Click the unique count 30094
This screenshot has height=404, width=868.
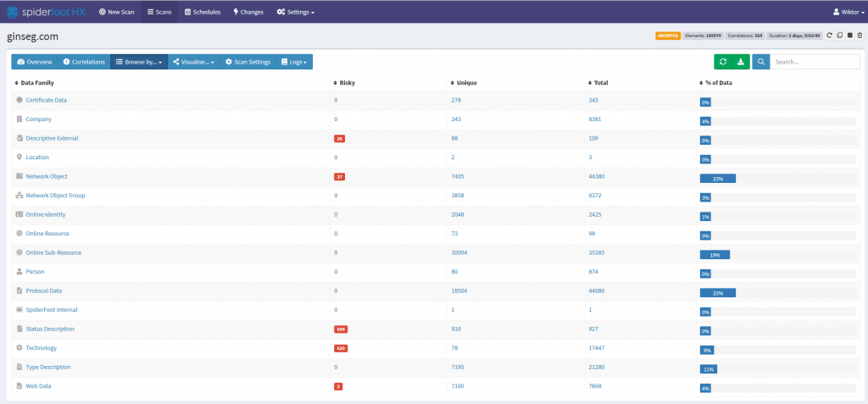pos(459,252)
